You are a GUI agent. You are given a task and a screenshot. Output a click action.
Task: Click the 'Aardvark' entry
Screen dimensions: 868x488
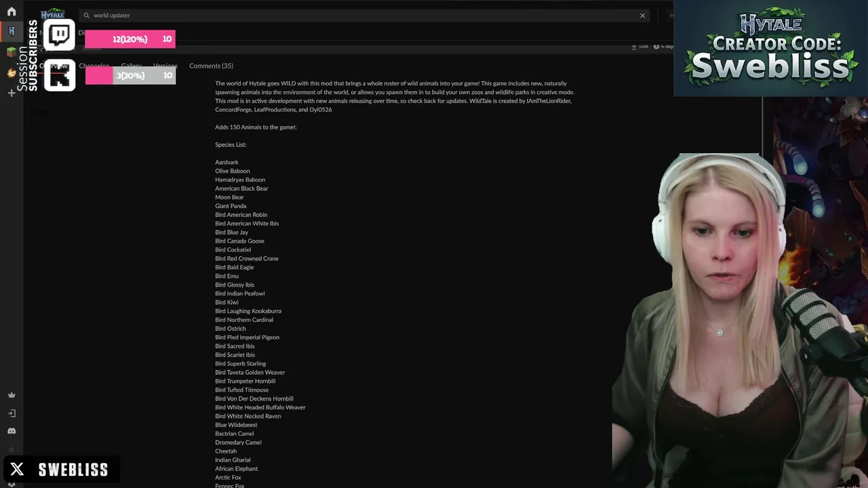226,163
